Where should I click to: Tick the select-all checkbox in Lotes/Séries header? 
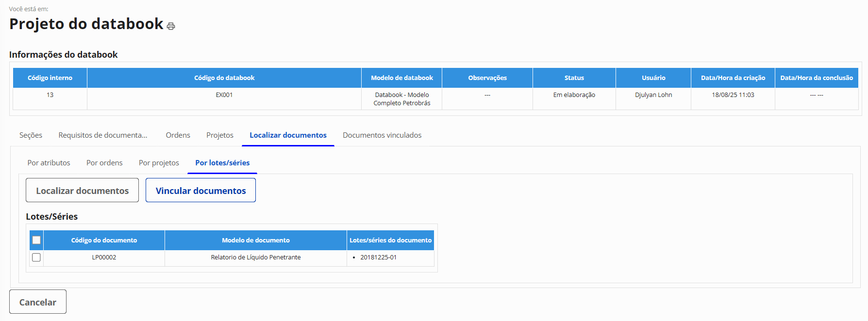pyautogui.click(x=36, y=240)
